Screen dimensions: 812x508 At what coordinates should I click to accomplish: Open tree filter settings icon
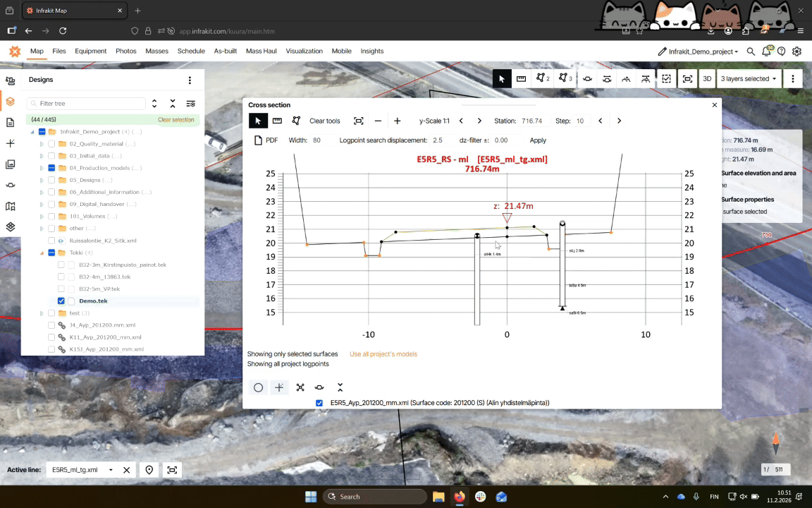tap(190, 104)
